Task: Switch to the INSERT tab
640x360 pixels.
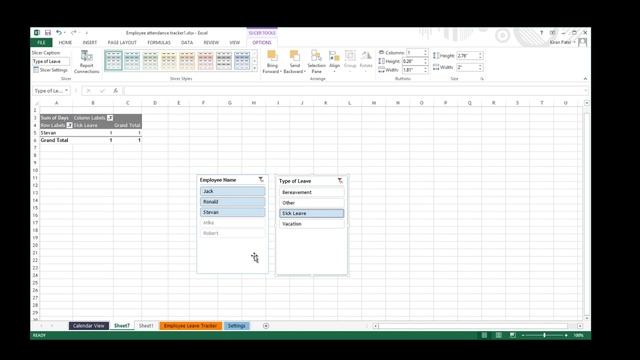Action: tap(90, 42)
